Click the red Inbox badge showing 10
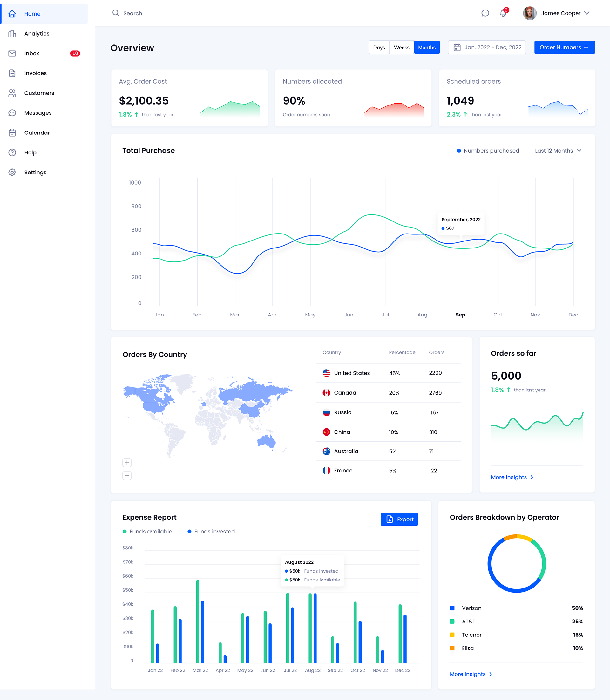Screen dimensions: 610x700 pyautogui.click(x=75, y=53)
